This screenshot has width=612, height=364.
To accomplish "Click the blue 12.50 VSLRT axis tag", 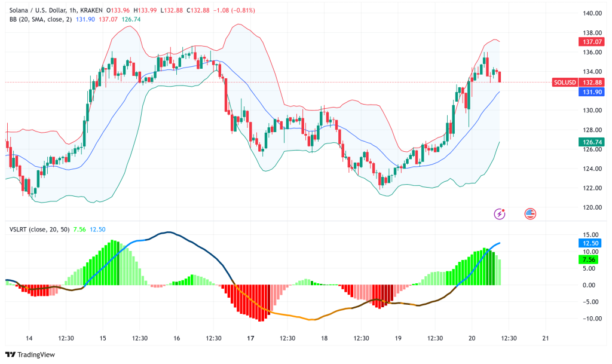I will tap(590, 243).
